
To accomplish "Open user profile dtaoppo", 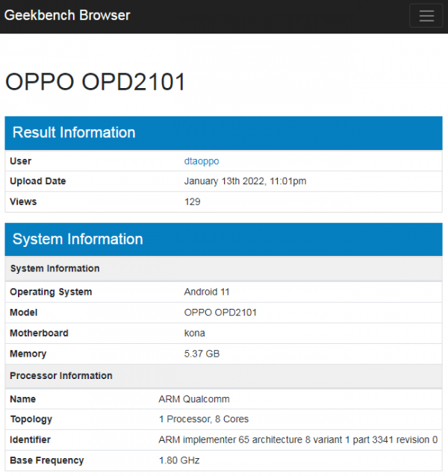I will pos(202,161).
